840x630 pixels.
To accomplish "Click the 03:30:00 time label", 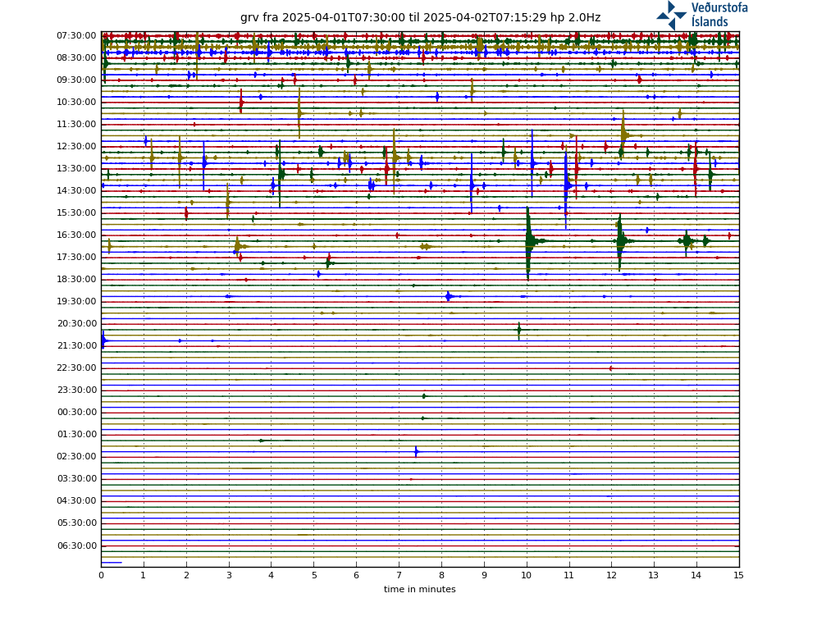I will click(x=76, y=478).
